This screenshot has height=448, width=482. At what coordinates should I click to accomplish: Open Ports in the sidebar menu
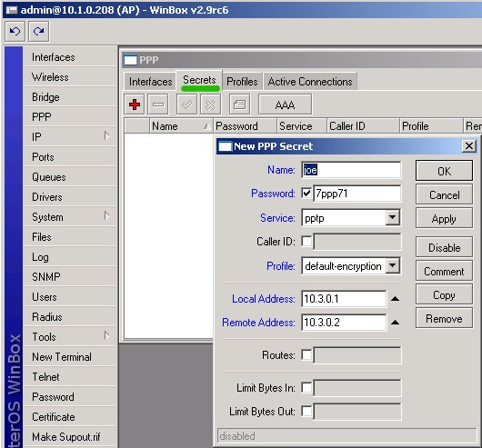(x=70, y=157)
